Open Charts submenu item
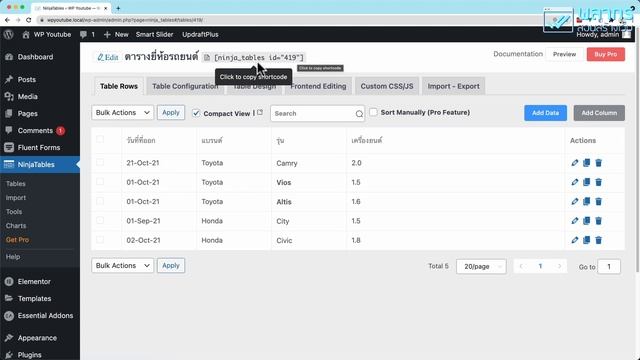The height and width of the screenshot is (360, 640). tap(16, 225)
